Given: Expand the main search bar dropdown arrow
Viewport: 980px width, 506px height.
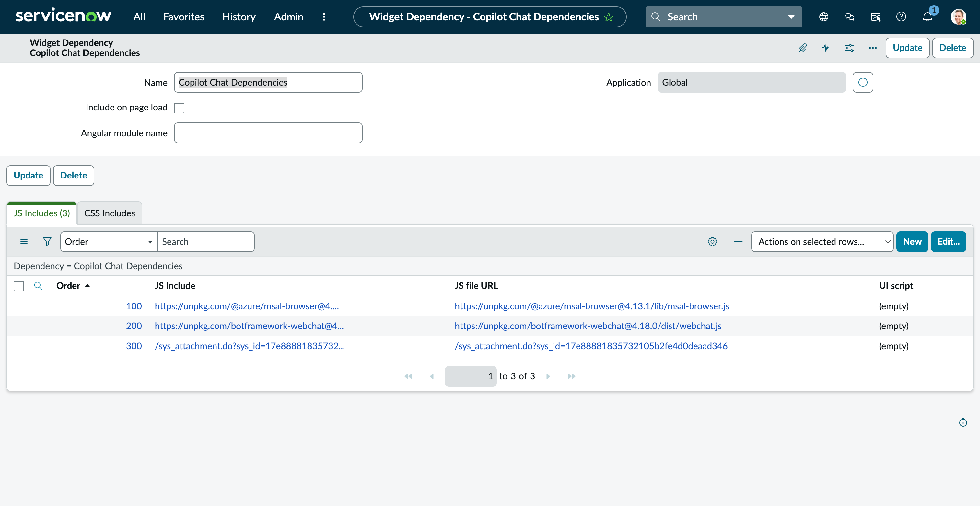Looking at the screenshot, I should pyautogui.click(x=791, y=17).
